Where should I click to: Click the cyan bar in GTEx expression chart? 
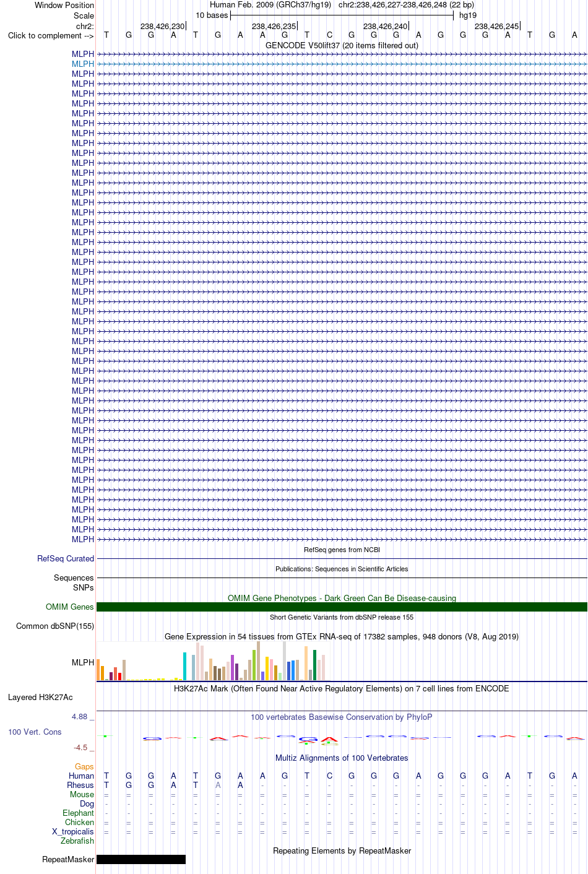point(184,667)
